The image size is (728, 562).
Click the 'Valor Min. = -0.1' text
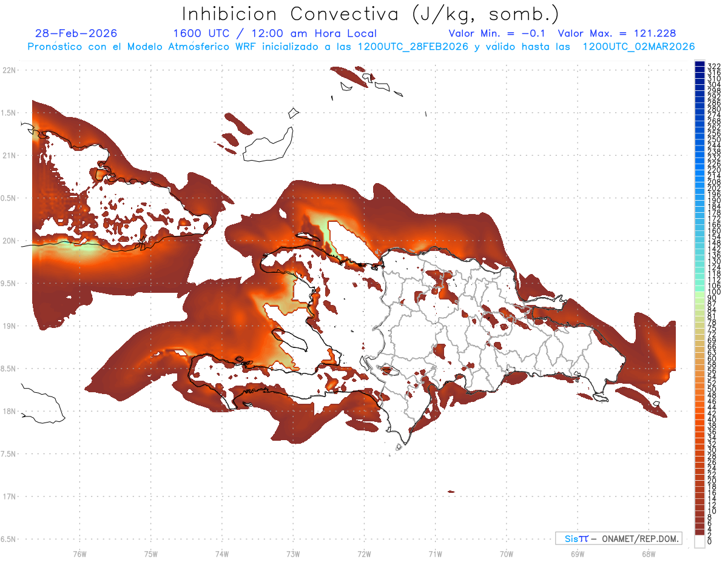pyautogui.click(x=497, y=33)
